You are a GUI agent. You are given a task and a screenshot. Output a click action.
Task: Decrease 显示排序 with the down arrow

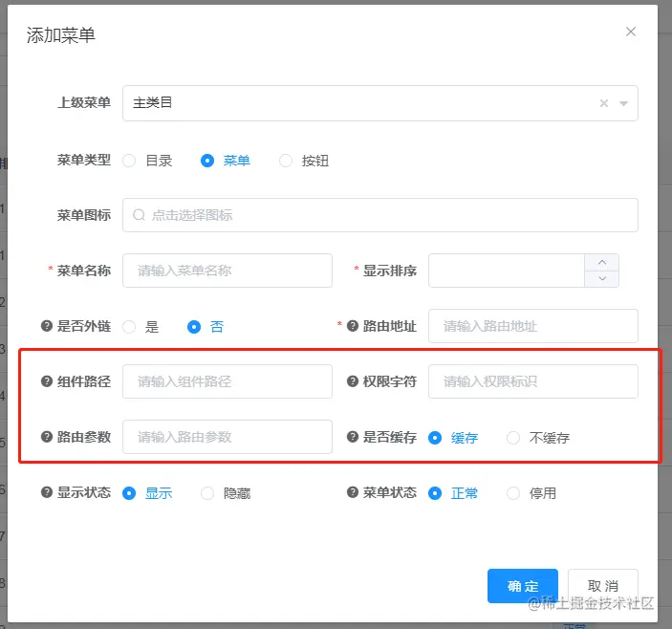602,278
